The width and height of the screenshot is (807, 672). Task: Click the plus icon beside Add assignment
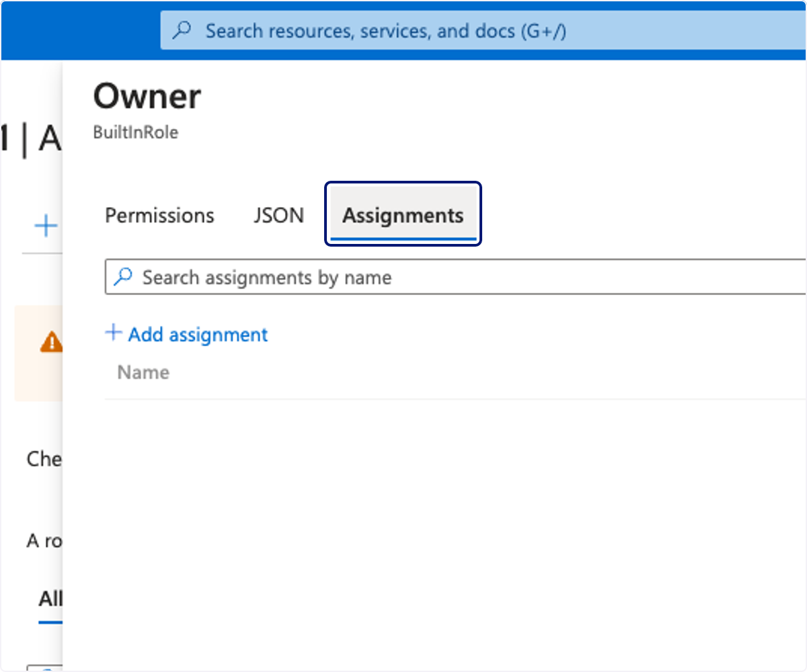point(114,333)
